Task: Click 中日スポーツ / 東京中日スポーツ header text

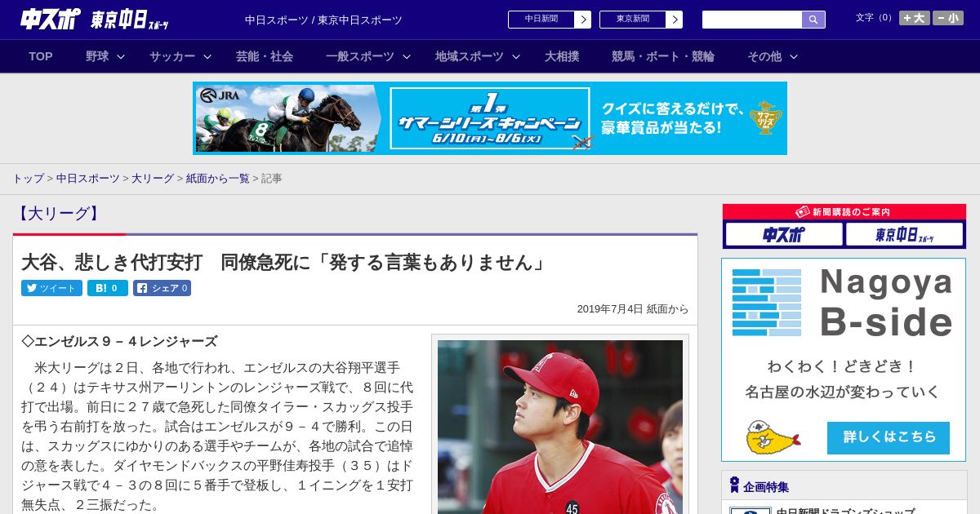Action: pyautogui.click(x=323, y=20)
